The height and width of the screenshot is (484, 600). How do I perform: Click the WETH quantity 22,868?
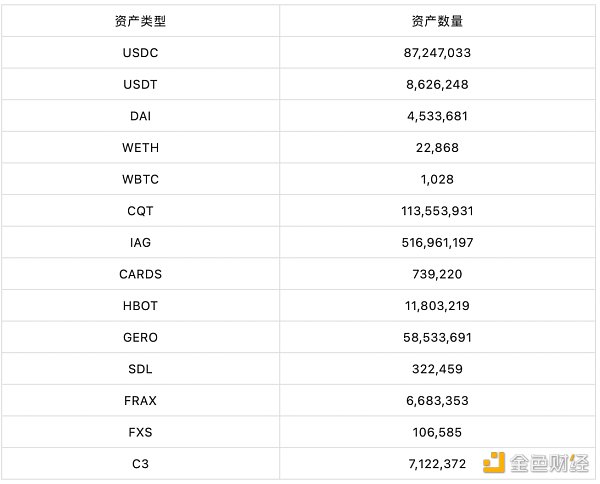click(437, 148)
